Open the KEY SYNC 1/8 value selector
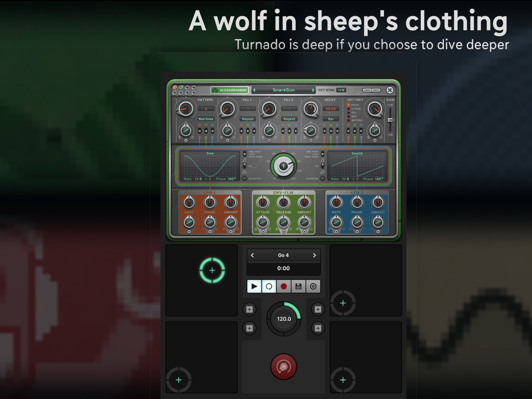This screenshot has height=399, width=532. tap(341, 90)
